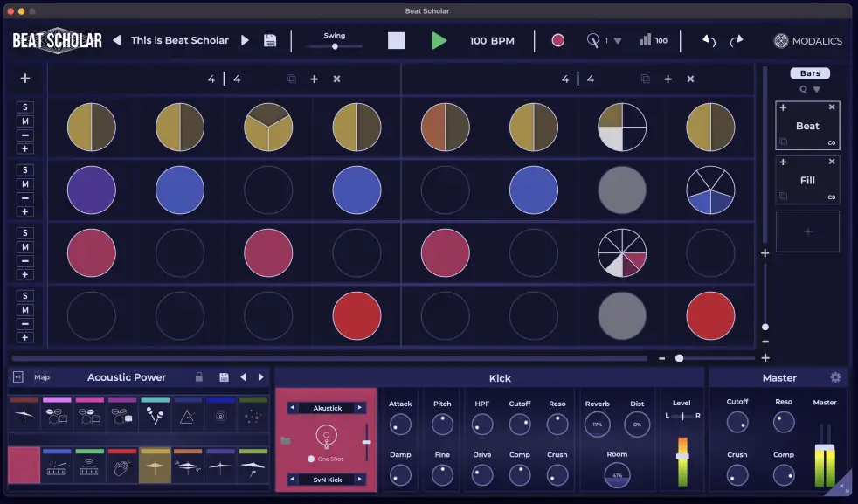The image size is (858, 504).
Task: Open the sample folder browser in Kick panel
Action: point(285,441)
